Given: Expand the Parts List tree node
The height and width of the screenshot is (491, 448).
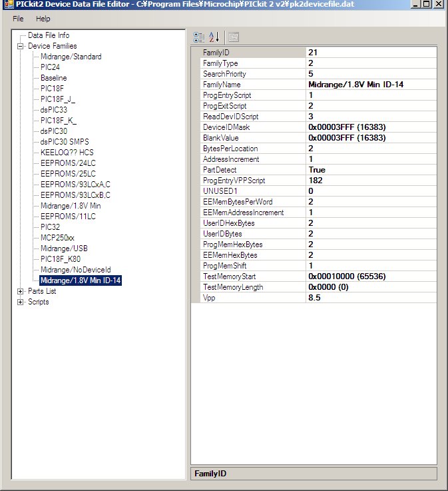Looking at the screenshot, I should tap(21, 292).
